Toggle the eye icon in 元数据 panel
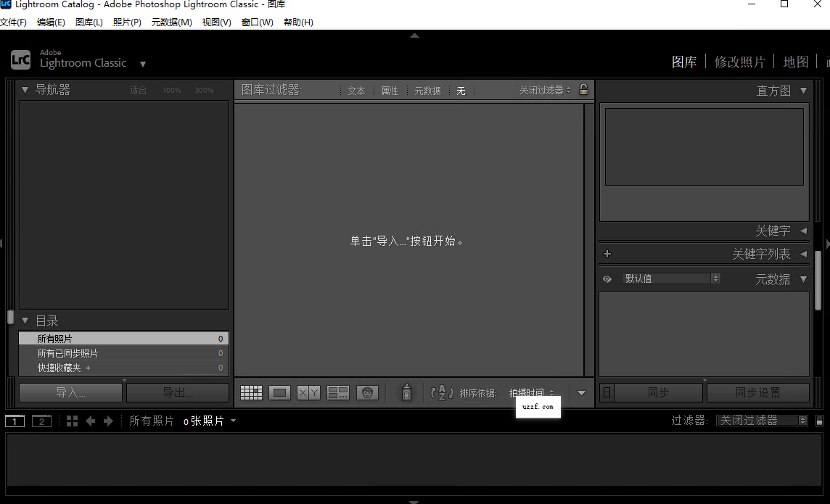This screenshot has height=504, width=830. click(x=607, y=278)
